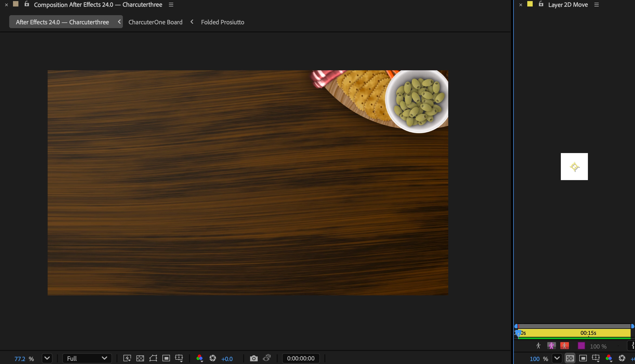Open grid and guide options
Screen dimensions: 635x364
click(x=179, y=358)
